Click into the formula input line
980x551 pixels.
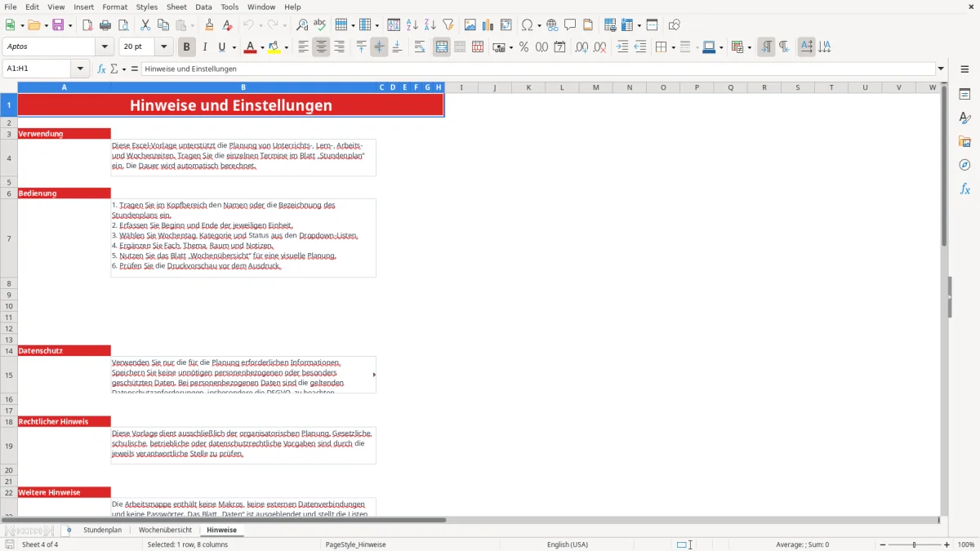538,69
